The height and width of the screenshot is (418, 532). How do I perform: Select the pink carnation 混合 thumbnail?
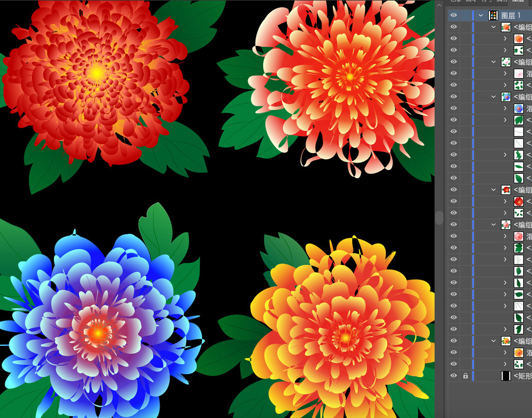click(x=518, y=236)
